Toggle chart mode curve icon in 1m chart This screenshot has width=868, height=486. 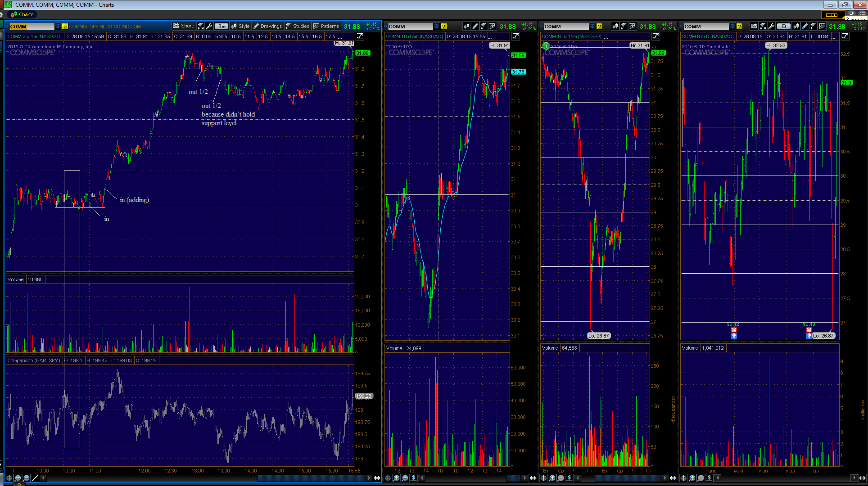point(360,36)
